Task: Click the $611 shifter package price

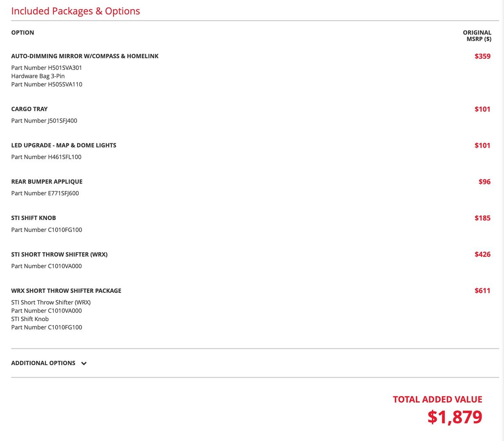Action: coord(482,291)
